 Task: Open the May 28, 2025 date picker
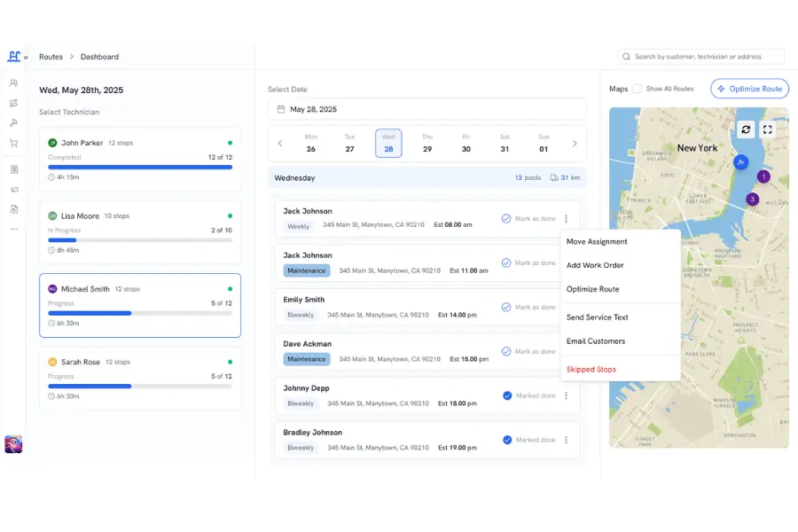[x=427, y=109]
